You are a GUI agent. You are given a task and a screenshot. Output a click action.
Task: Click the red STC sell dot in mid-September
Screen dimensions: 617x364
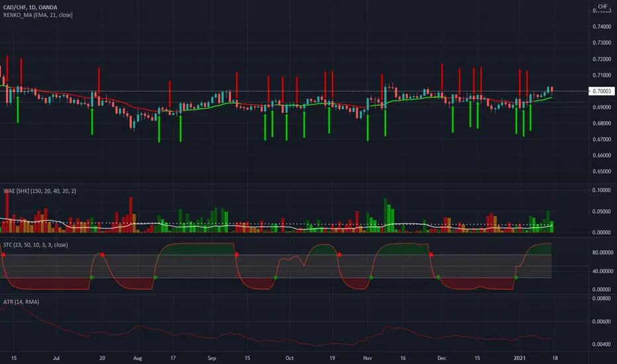click(236, 255)
